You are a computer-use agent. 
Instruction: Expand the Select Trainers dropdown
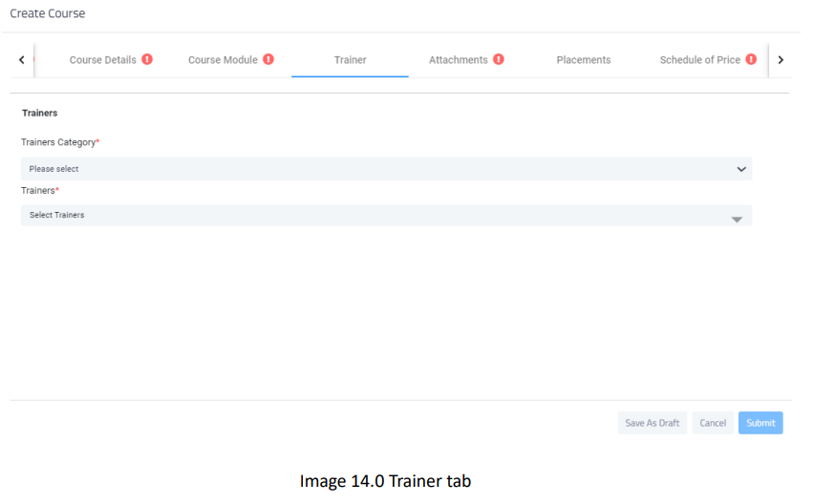pos(386,215)
